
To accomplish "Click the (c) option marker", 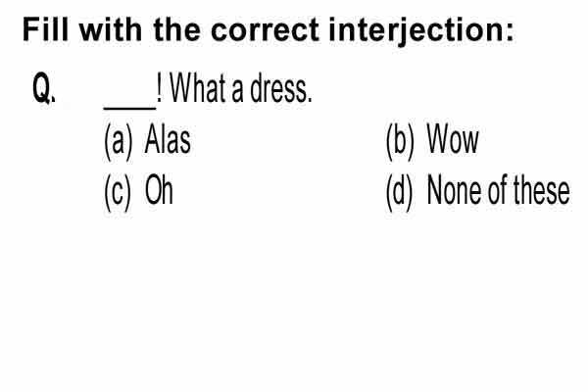I will pyautogui.click(x=118, y=192).
